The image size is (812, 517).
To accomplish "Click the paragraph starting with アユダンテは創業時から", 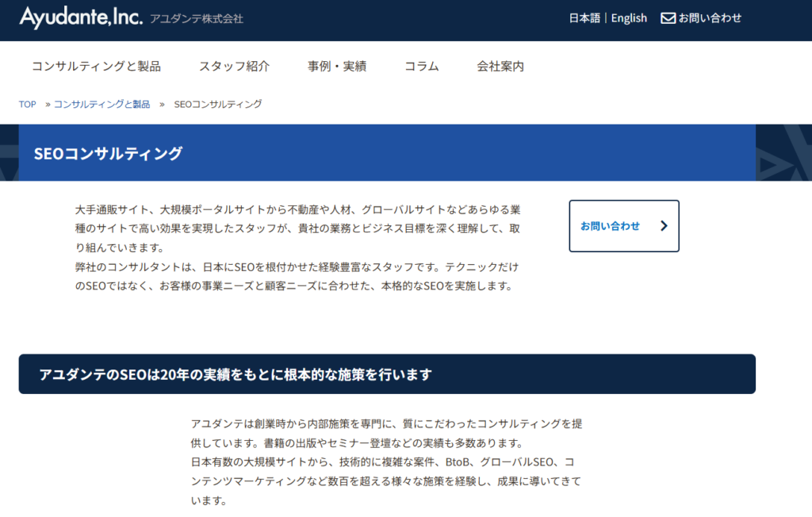I will [x=387, y=461].
